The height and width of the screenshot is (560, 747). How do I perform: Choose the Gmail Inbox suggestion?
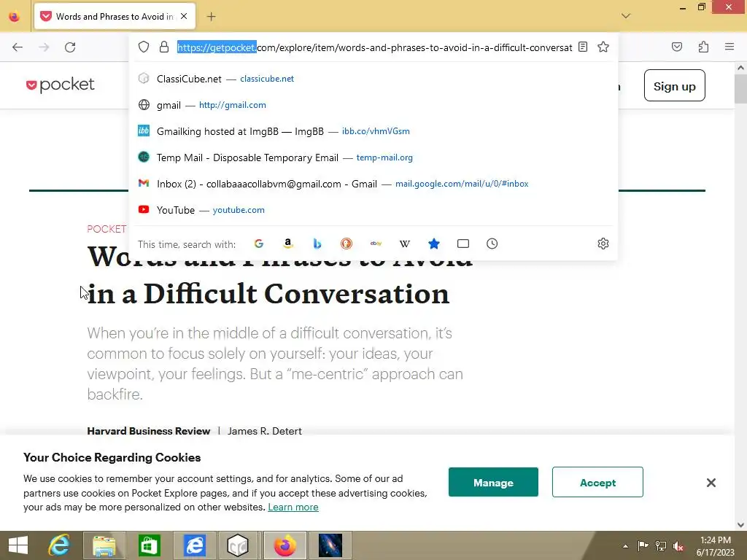click(x=373, y=184)
